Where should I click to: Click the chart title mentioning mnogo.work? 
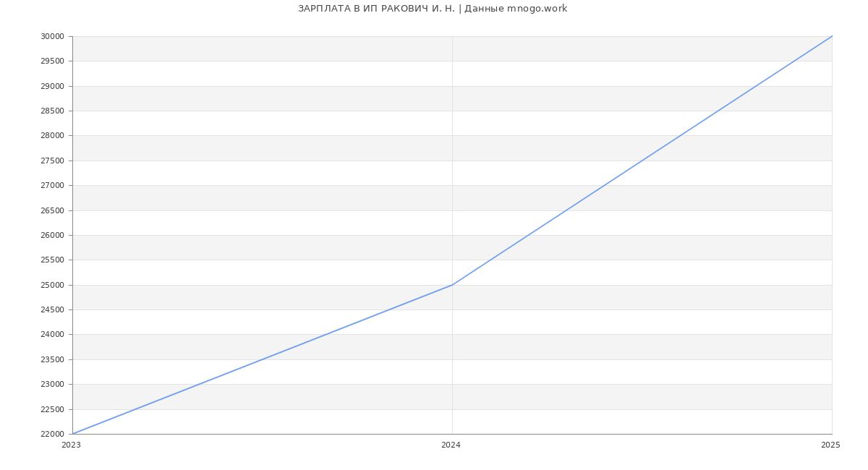[x=433, y=9]
